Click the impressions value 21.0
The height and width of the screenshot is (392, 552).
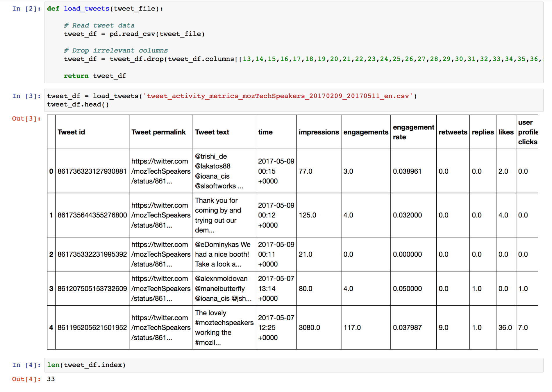[x=306, y=254]
